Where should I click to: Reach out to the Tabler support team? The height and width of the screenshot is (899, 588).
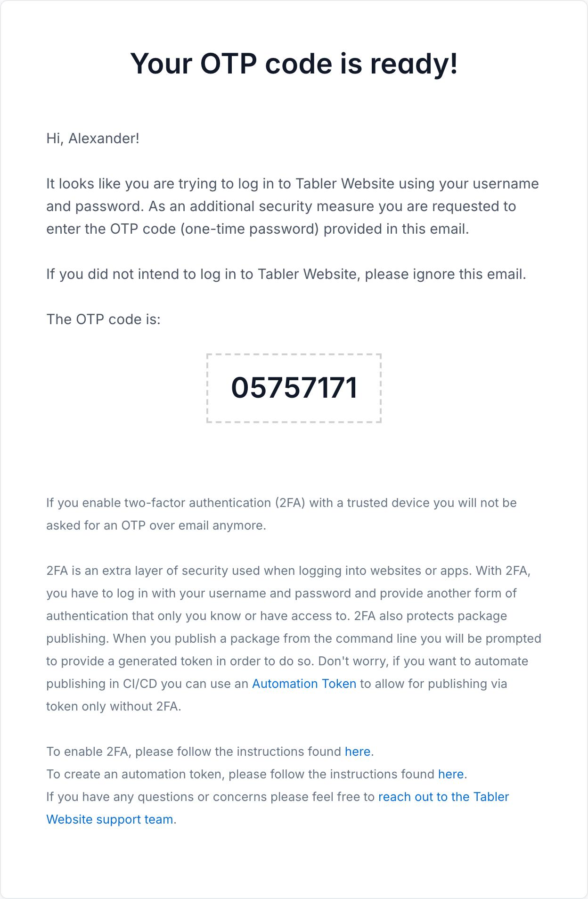point(443,797)
